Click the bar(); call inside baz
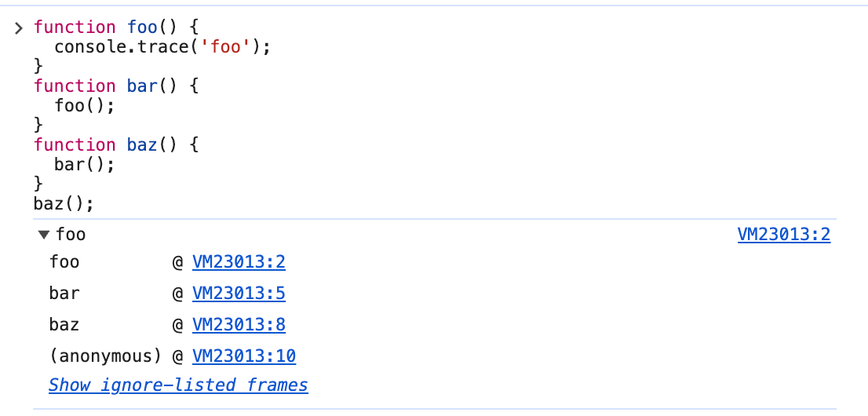 (84, 165)
